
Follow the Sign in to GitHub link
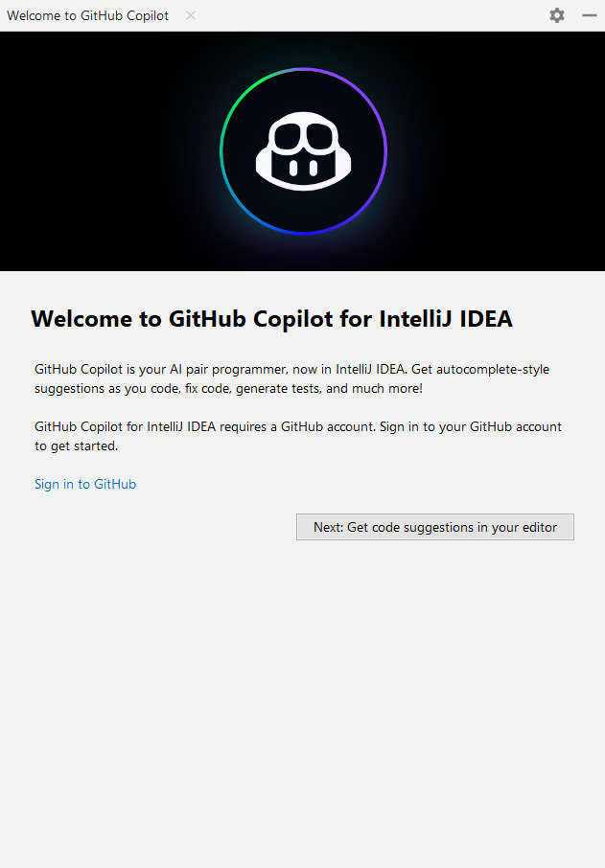coord(85,484)
